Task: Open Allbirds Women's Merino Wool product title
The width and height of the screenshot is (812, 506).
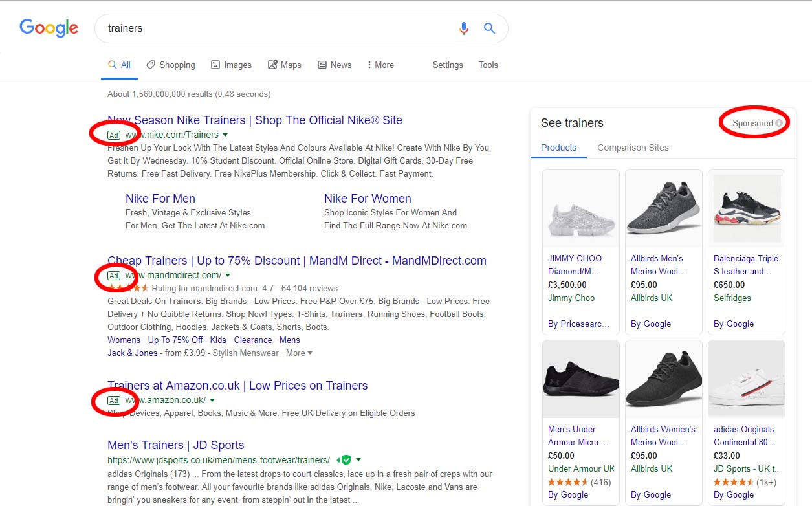Action: [663, 435]
